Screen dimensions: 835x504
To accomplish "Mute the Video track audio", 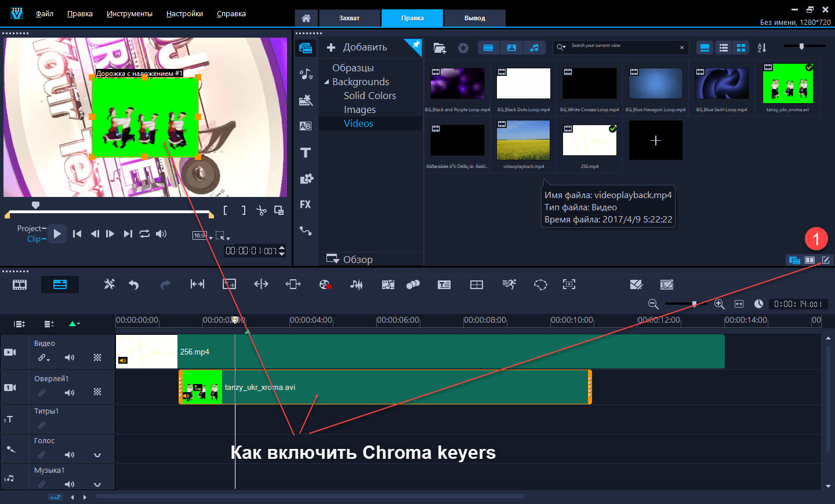I will point(70,357).
